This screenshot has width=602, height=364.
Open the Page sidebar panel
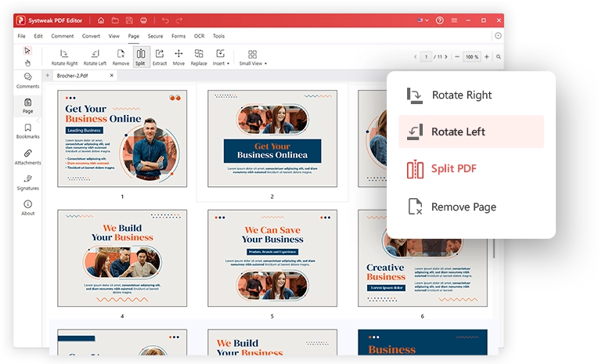click(x=27, y=106)
